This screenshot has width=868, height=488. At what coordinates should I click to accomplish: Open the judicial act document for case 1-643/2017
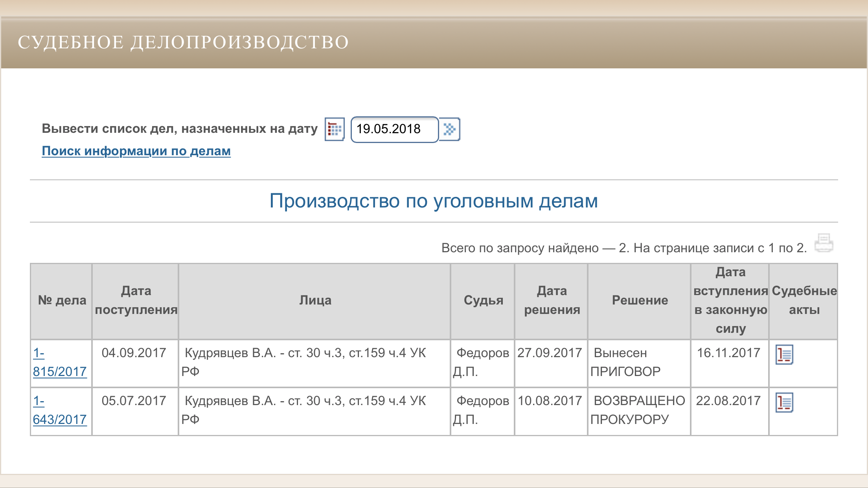pos(784,402)
